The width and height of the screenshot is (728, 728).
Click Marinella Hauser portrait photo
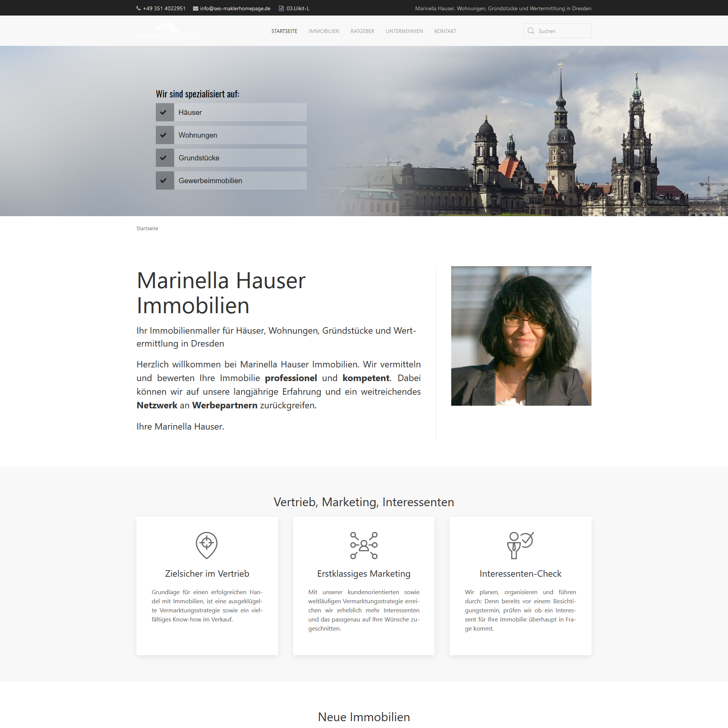[521, 336]
